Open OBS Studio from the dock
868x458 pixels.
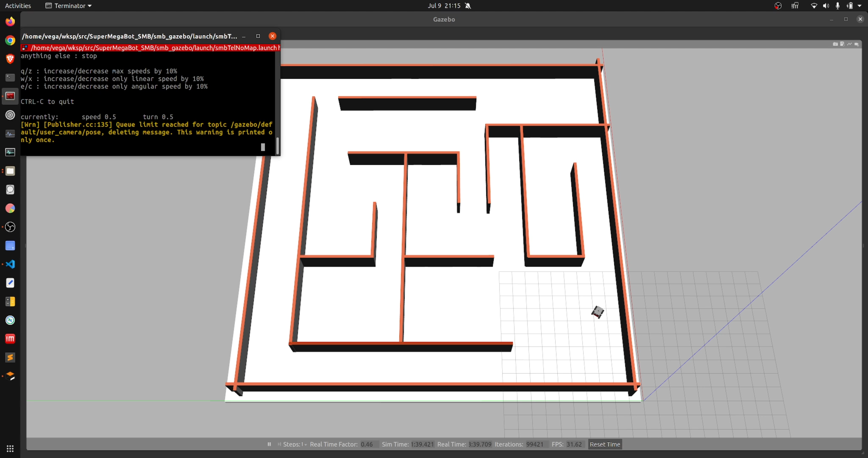(x=10, y=227)
